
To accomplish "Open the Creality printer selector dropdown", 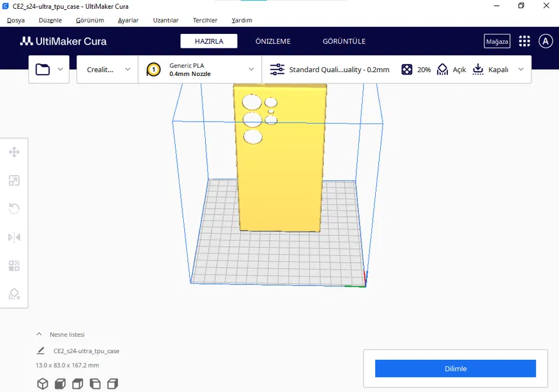I will (x=107, y=70).
